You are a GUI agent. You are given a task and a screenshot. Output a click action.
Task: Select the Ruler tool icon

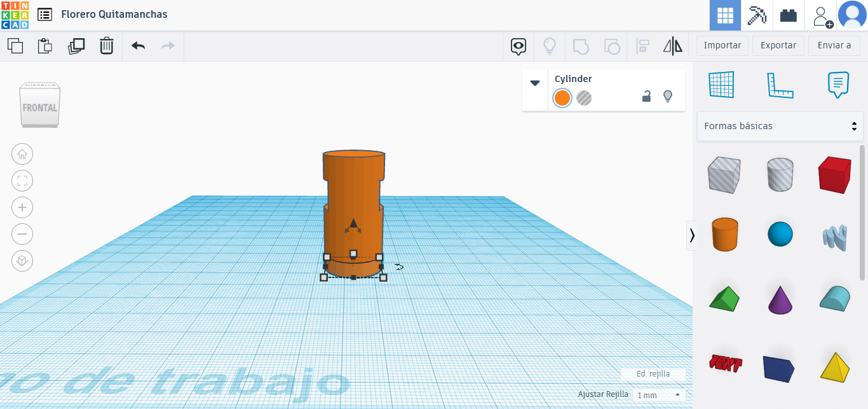click(780, 85)
